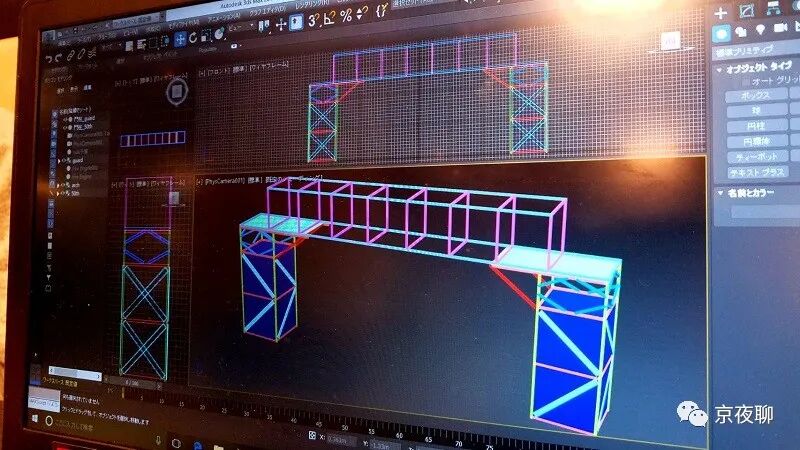Click the left viewport ViewCube

[174, 198]
